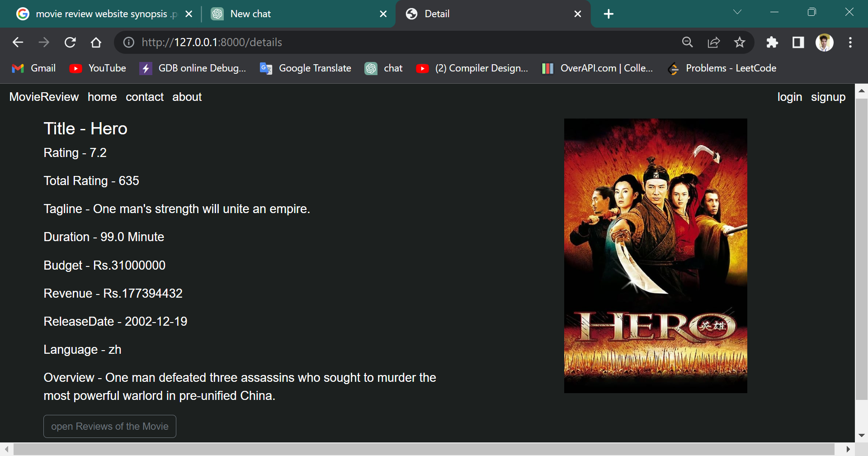Open the Problems - LeetCode bookmark
Image resolution: width=868 pixels, height=456 pixels.
point(722,68)
